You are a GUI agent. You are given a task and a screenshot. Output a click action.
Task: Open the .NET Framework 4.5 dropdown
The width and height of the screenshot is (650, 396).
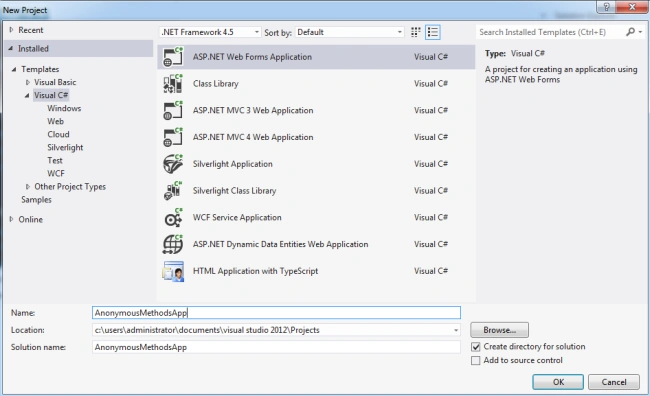click(210, 32)
